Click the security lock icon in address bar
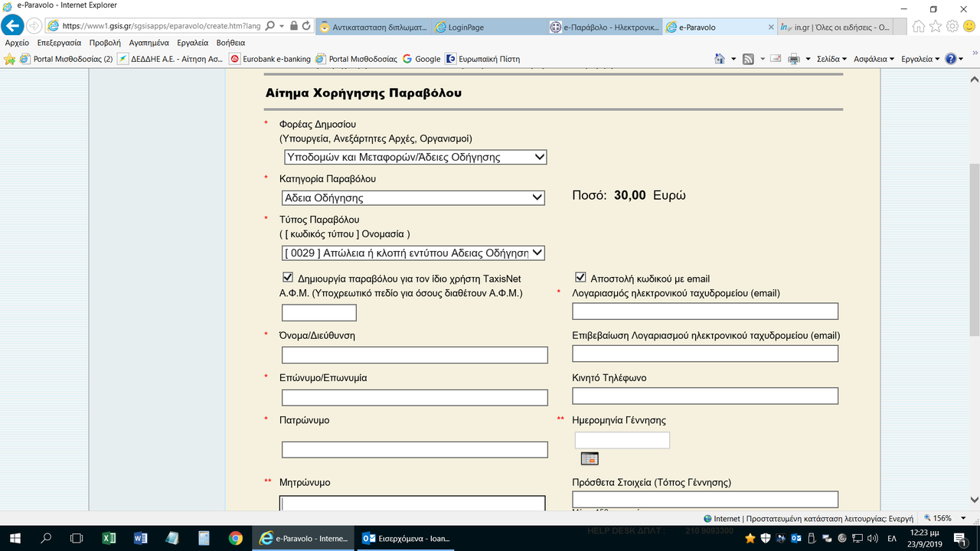The image size is (980, 551). (293, 26)
